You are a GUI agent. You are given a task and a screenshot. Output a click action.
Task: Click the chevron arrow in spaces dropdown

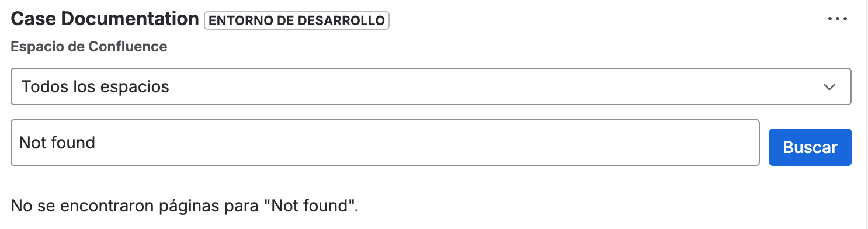pyautogui.click(x=829, y=87)
